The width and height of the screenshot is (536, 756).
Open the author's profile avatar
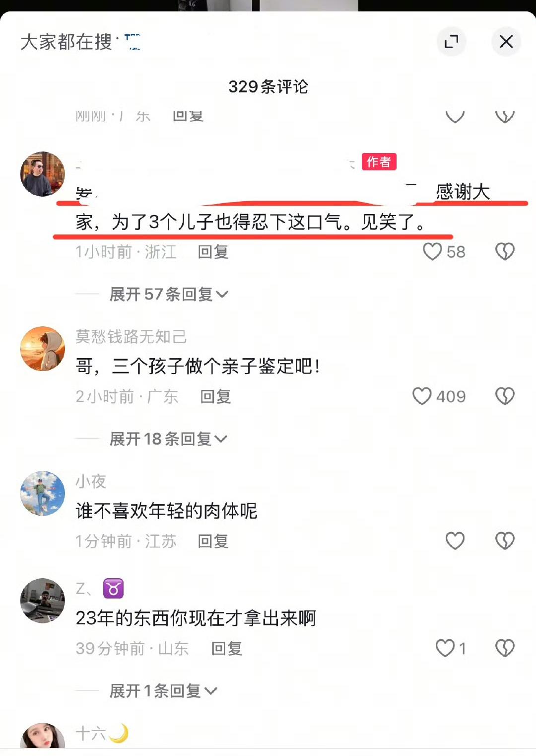coord(43,174)
